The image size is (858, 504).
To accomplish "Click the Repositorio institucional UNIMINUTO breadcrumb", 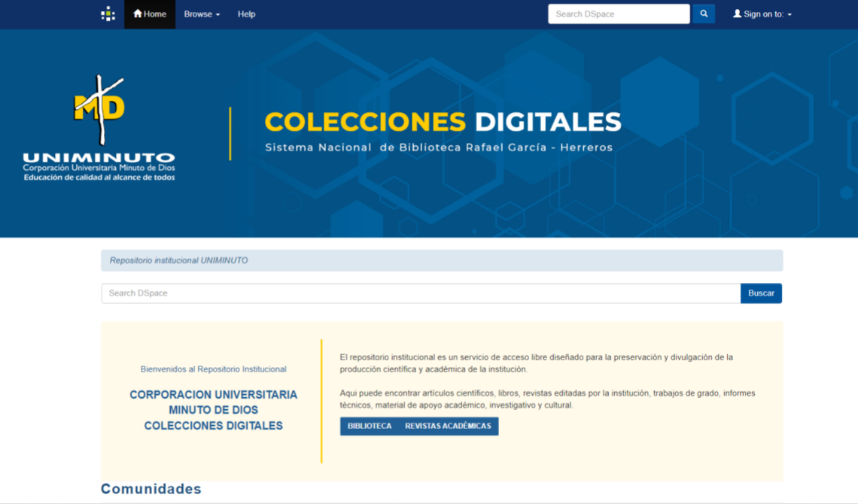I will tap(179, 261).
